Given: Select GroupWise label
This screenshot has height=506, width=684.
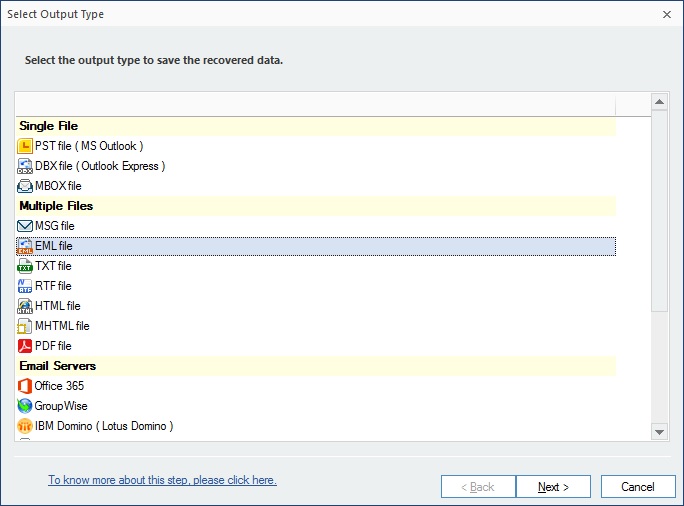Looking at the screenshot, I should point(61,406).
